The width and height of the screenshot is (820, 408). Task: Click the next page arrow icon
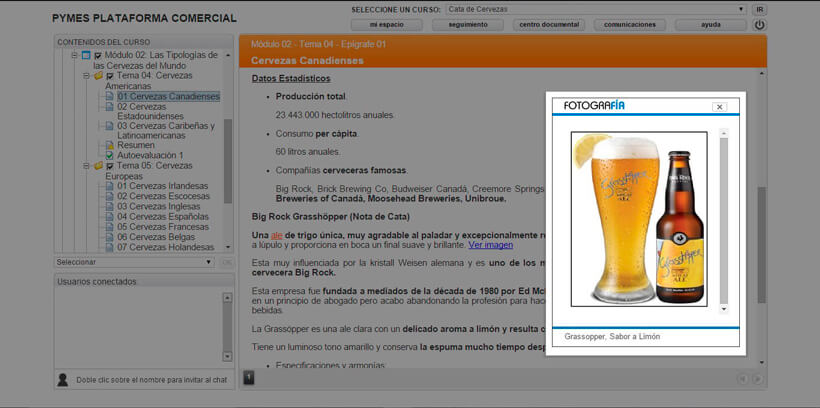click(x=758, y=379)
